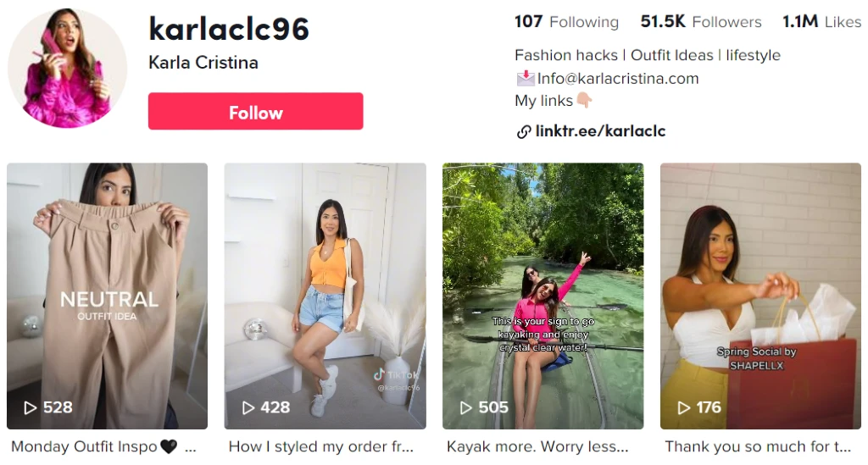View the 107 Following list
The height and width of the screenshot is (465, 868).
click(x=566, y=22)
